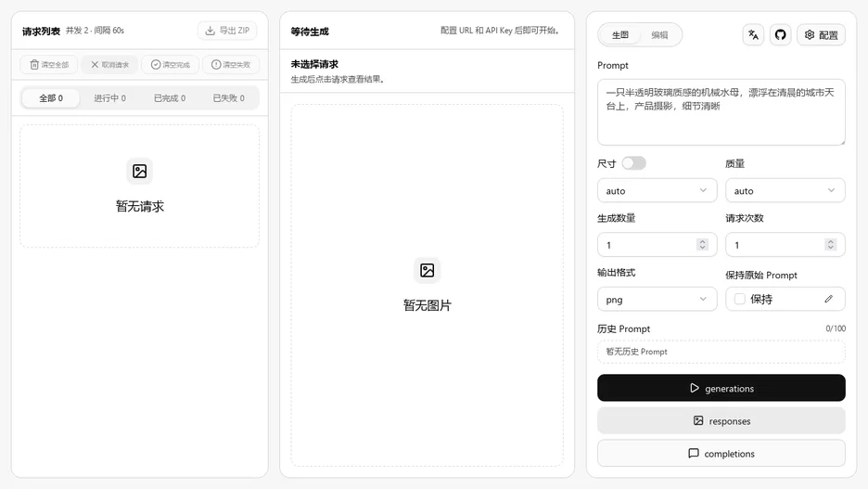
Task: Click the 清空全部 trash button
Action: pos(49,65)
